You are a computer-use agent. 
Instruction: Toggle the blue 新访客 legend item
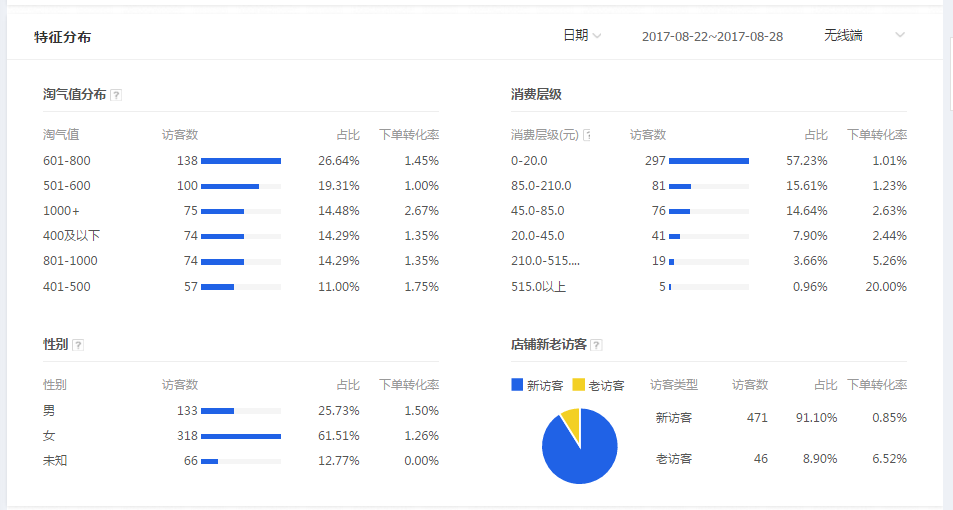pos(537,385)
